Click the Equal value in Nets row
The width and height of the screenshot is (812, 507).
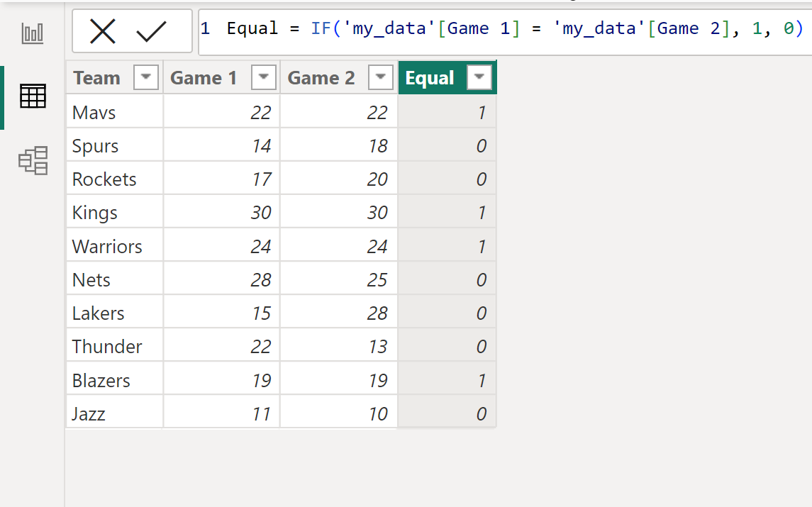click(x=447, y=279)
